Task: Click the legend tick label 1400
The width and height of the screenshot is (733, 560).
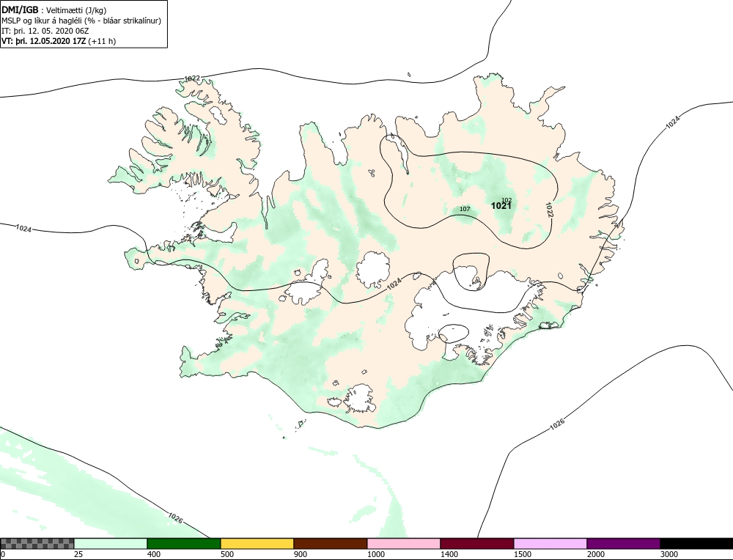Action: 449,554
